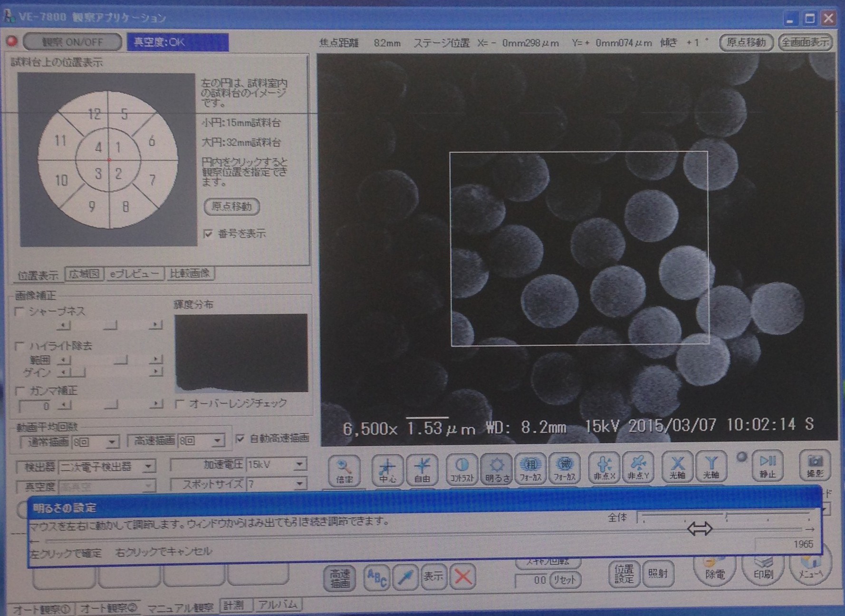
Task: Click the gamma value input field
Action: point(35,406)
